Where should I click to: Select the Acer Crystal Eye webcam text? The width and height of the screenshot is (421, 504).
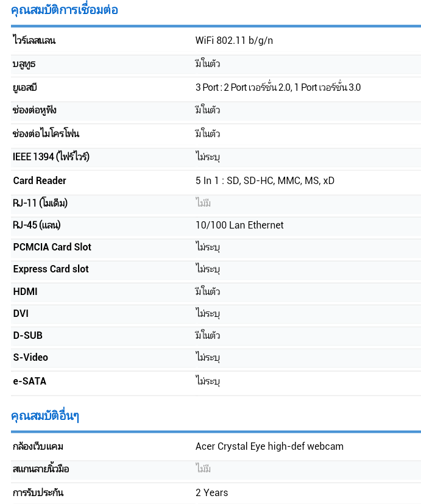[269, 446]
